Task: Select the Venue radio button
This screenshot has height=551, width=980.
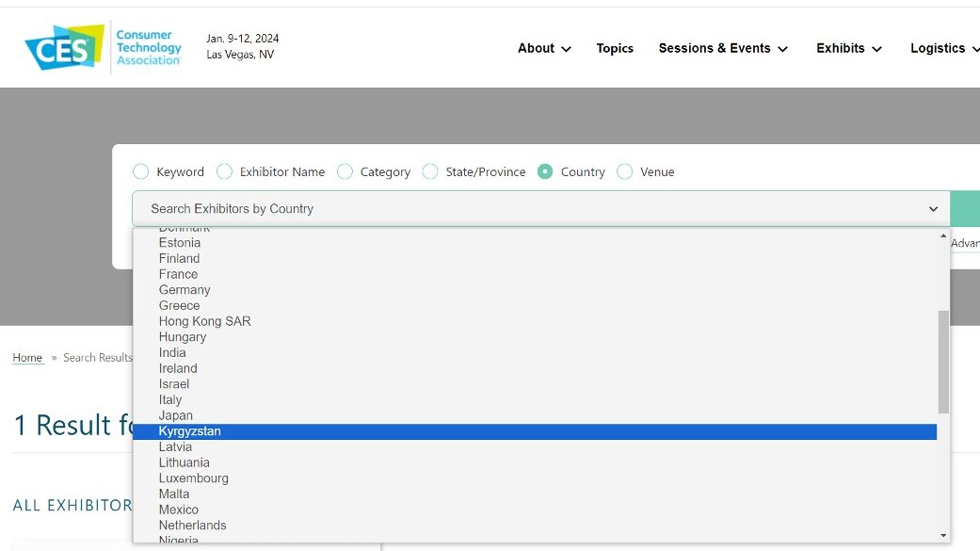Action: (624, 171)
